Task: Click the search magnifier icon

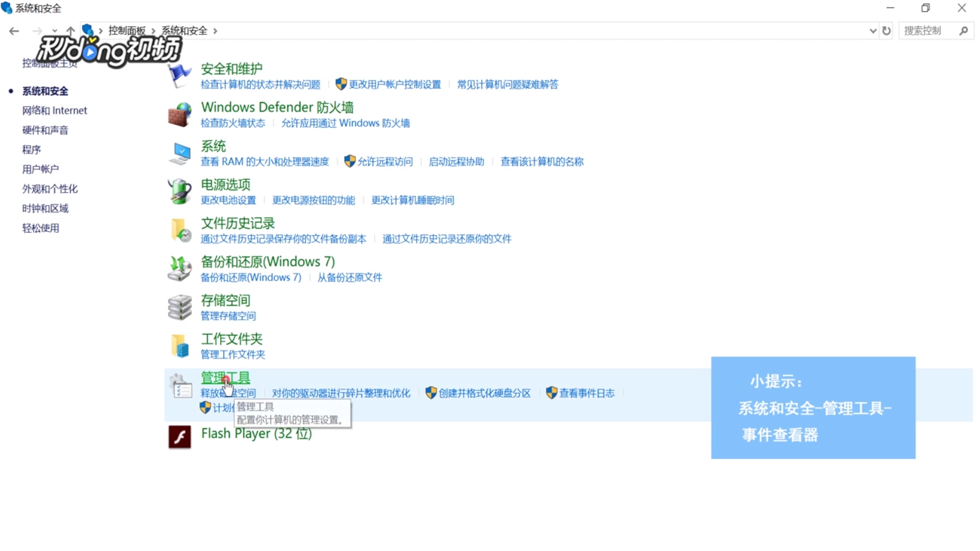Action: coord(963,31)
